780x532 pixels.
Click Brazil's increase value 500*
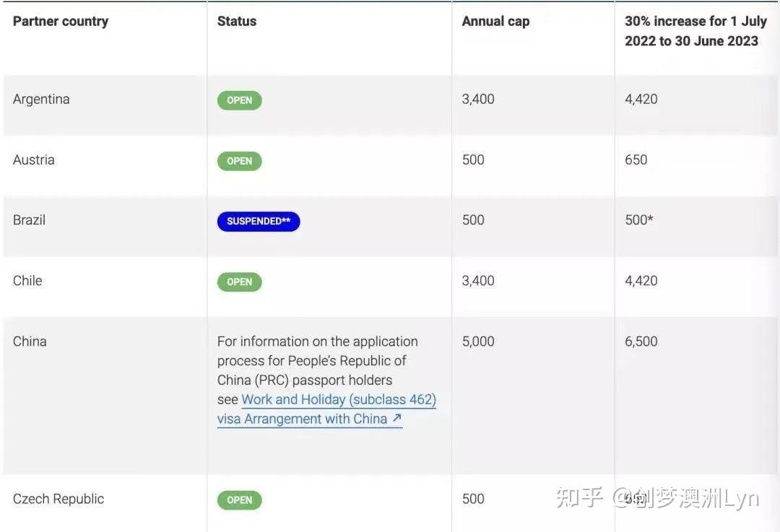[638, 220]
